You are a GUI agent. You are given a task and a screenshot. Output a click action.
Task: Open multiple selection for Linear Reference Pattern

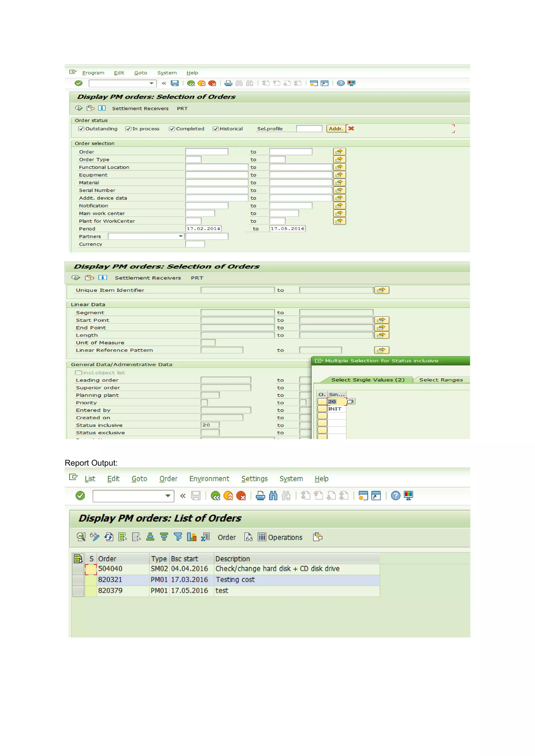point(381,350)
